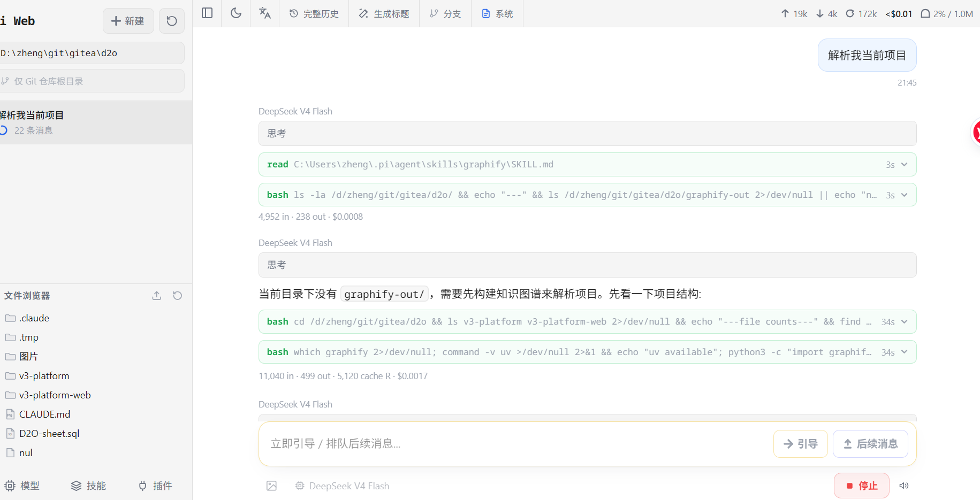980x500 pixels.
Task: Open the 插件 plugins tab
Action: [155, 486]
